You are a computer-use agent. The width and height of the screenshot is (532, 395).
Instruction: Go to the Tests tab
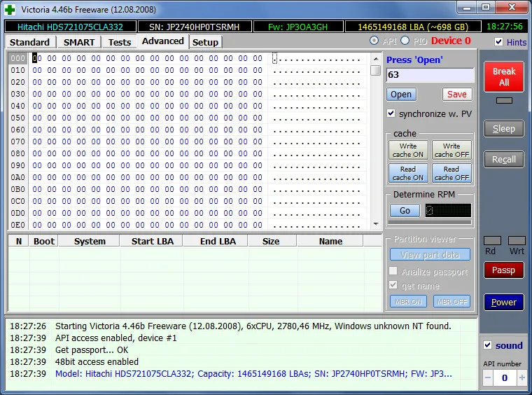click(x=120, y=42)
